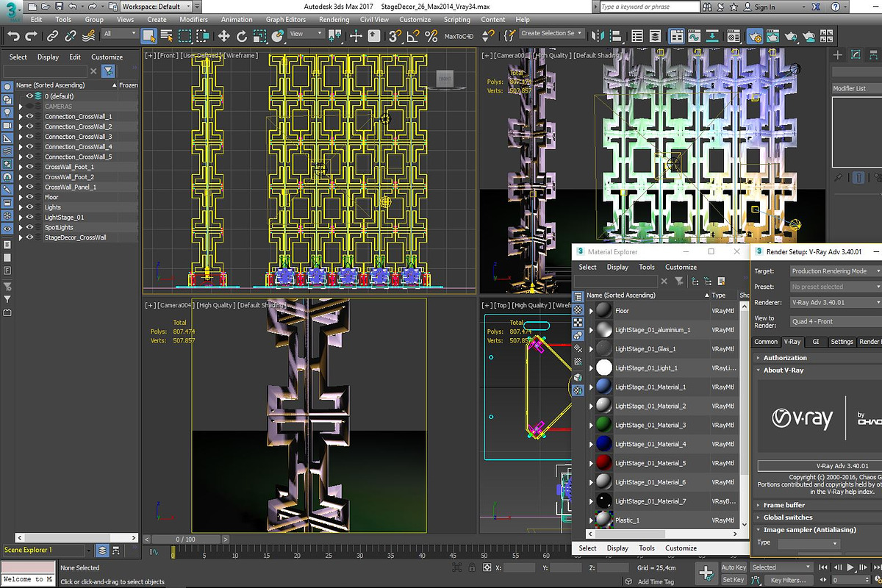Open the Workspace: Default dropdown
The image size is (882, 588).
[x=157, y=7]
